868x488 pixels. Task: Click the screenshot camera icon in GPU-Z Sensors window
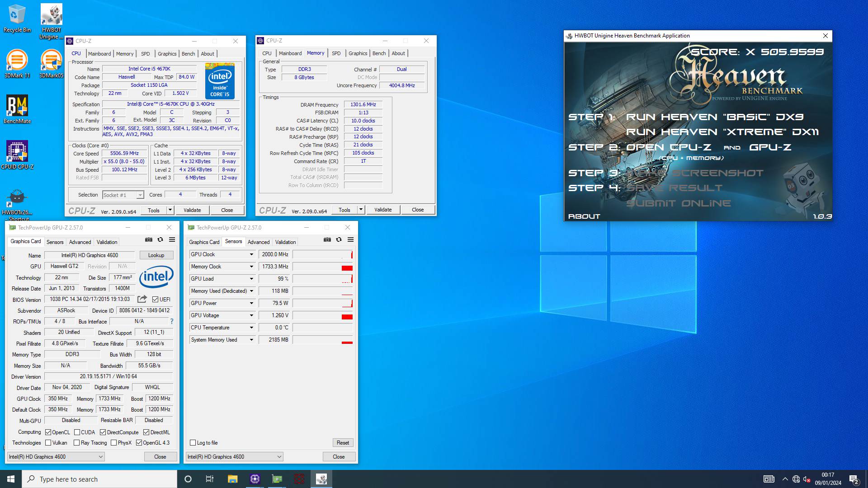pos(327,239)
